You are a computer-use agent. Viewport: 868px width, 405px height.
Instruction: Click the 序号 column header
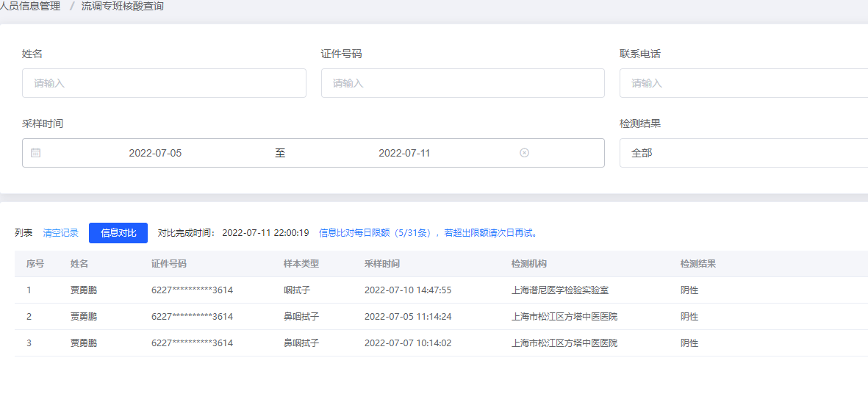tap(35, 264)
